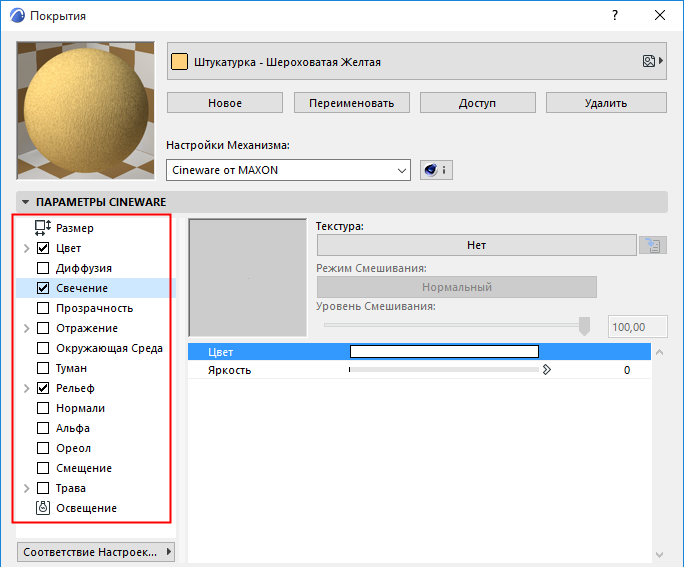Enable the Прозрачность checkbox
The image size is (684, 567).
[43, 308]
